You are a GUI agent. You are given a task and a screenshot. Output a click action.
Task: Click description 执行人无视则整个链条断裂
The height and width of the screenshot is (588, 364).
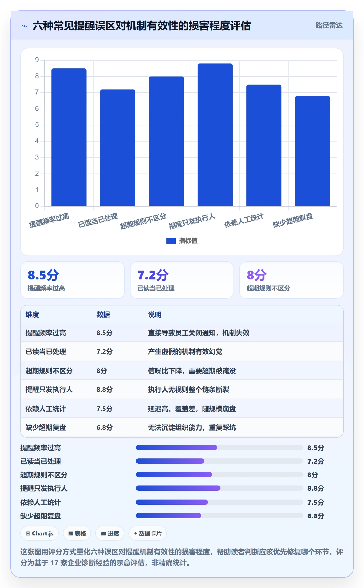pos(188,389)
